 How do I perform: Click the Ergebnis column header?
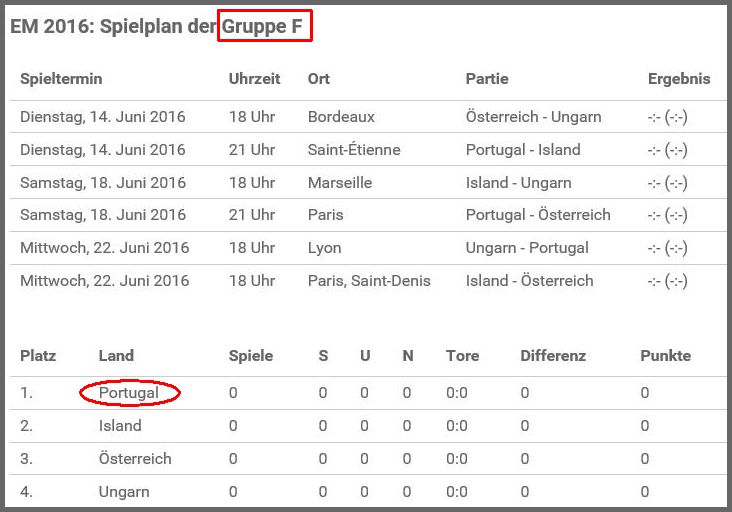pyautogui.click(x=679, y=79)
